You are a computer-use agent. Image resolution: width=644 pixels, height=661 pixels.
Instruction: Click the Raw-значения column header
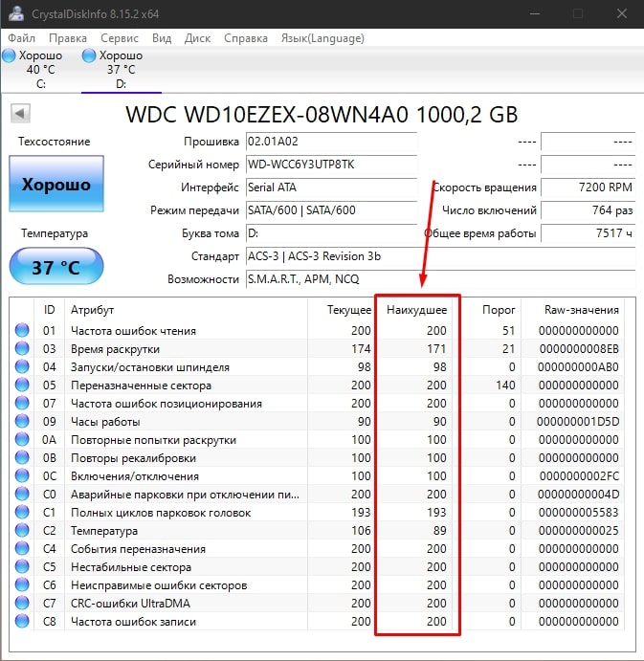pos(582,310)
